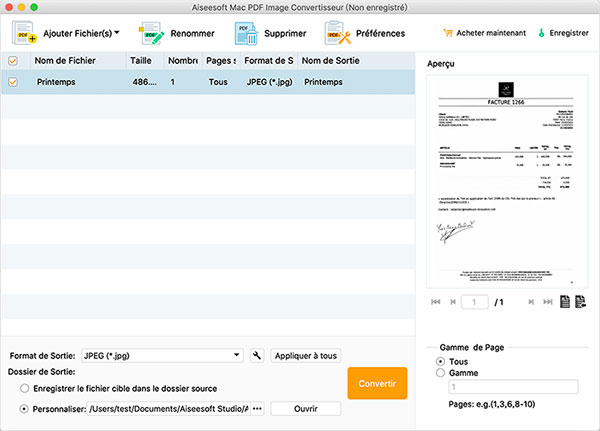Click the invoice preview thumbnail
The height and width of the screenshot is (431, 600).
(507, 181)
